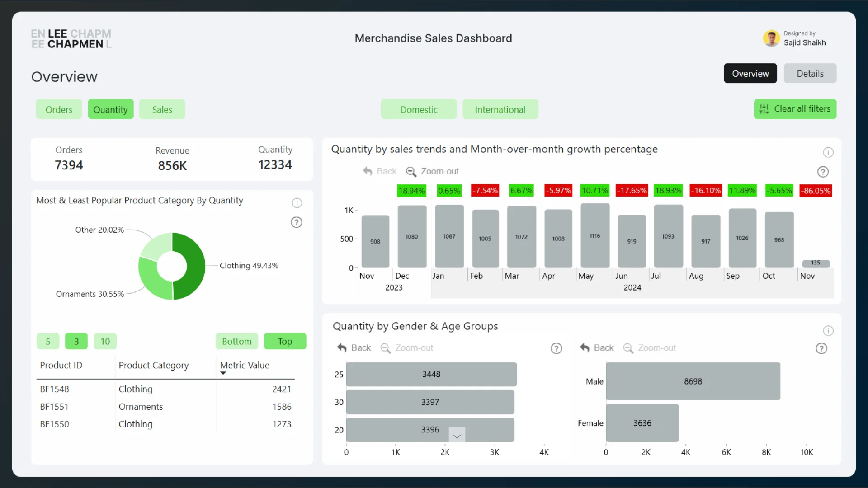Click Back arrow in age groups chart
Image resolution: width=868 pixels, height=488 pixels.
click(342, 348)
